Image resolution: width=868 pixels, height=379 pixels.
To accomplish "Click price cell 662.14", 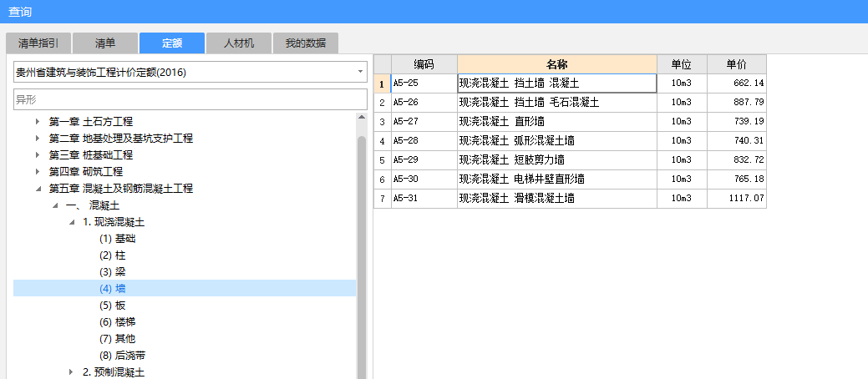I will (737, 83).
